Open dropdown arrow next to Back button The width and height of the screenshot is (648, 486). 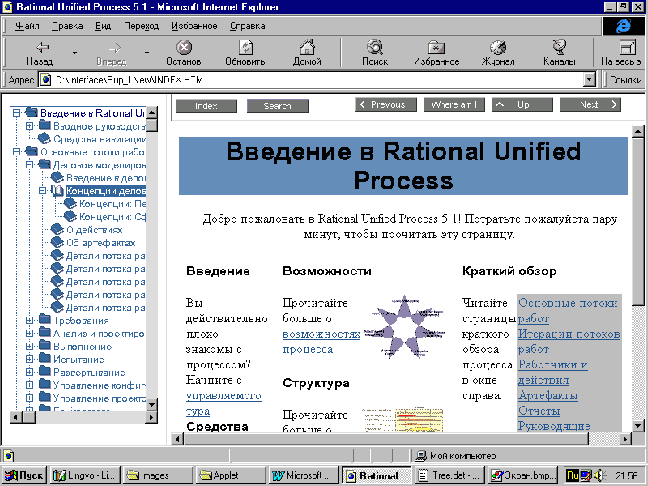pos(75,52)
